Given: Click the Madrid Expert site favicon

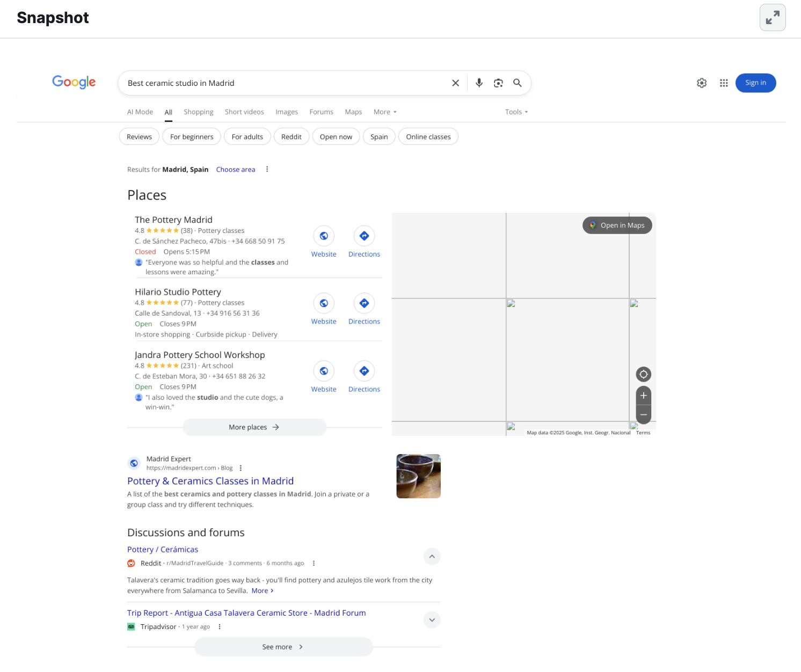Looking at the screenshot, I should click(x=134, y=463).
